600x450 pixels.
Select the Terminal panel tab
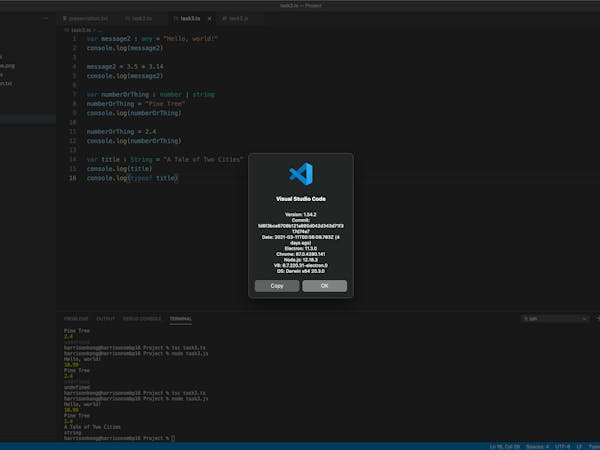coord(181,318)
